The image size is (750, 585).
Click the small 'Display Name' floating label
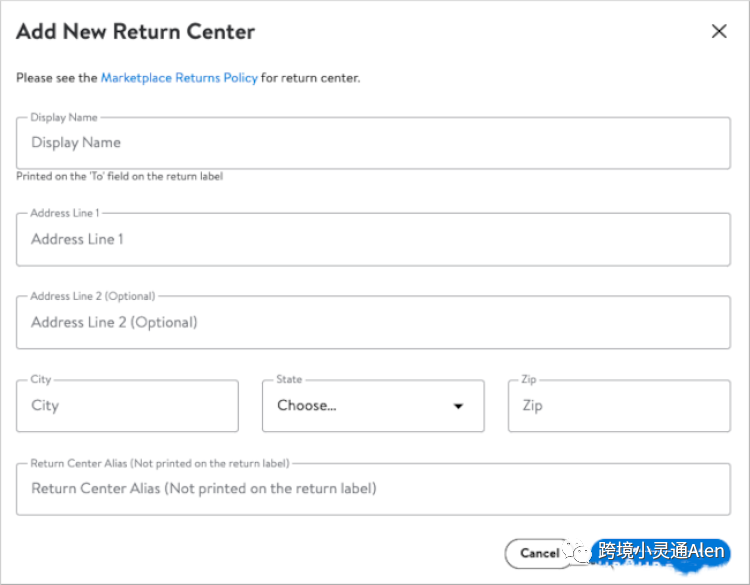tap(64, 118)
